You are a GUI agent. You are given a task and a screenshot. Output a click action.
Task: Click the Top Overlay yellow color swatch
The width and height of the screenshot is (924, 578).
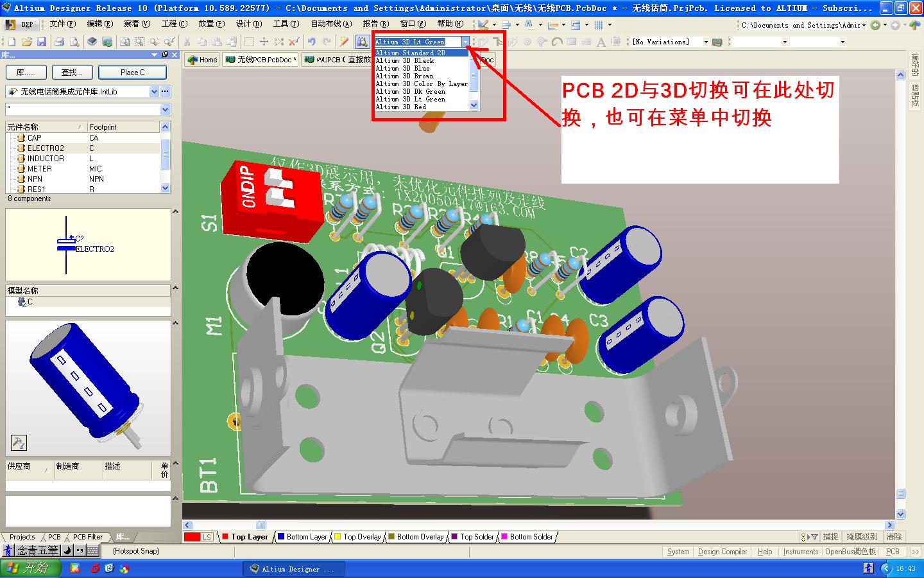point(337,537)
